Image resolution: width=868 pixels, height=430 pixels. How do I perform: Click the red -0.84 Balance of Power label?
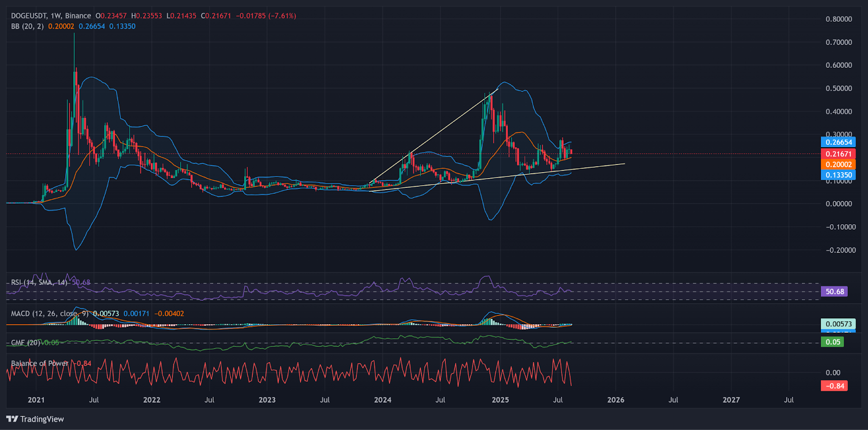tap(834, 386)
